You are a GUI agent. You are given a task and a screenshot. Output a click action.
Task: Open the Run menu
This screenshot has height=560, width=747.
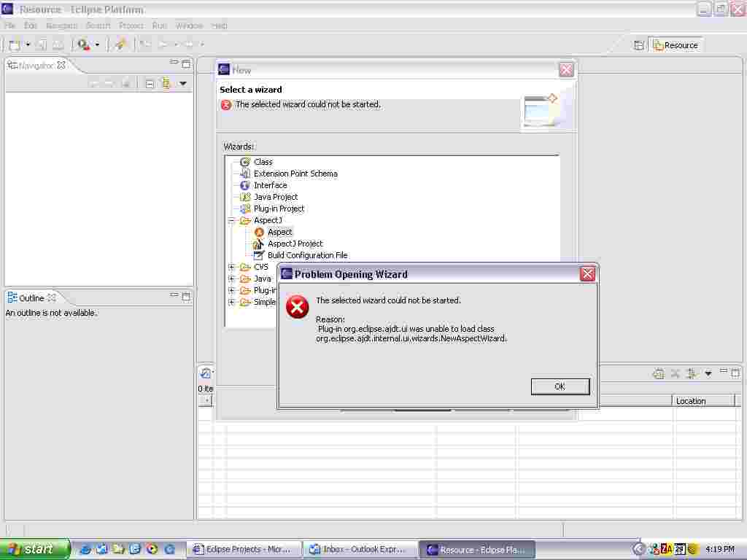tap(159, 26)
